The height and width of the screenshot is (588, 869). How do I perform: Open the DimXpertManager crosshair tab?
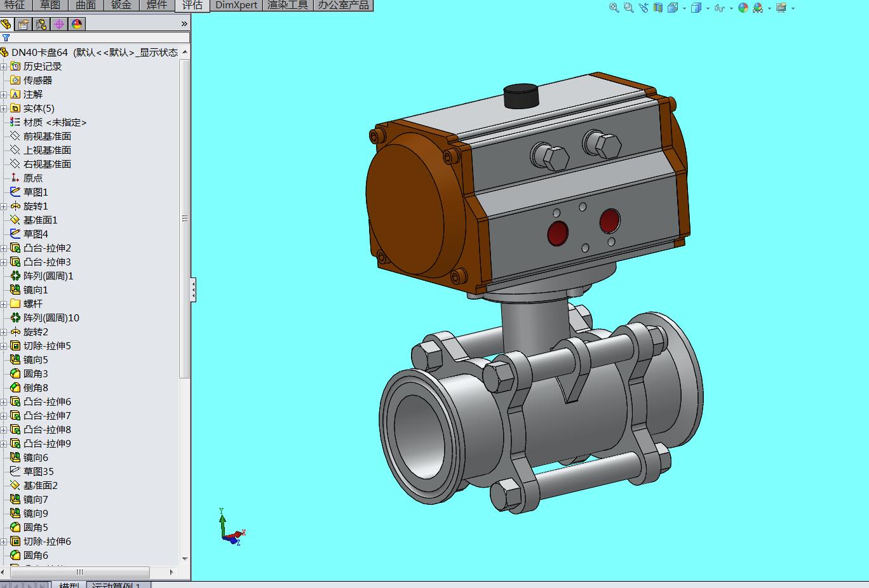[59, 24]
